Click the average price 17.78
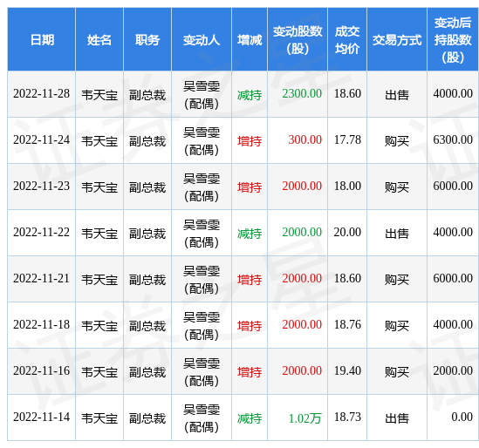 [347, 139]
